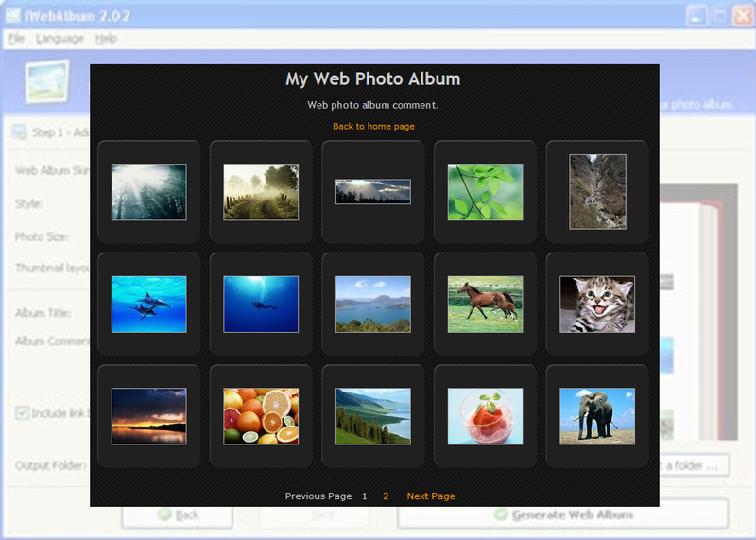756x540 pixels.
Task: Open the stormy sunset thumbnail
Action: [x=149, y=416]
